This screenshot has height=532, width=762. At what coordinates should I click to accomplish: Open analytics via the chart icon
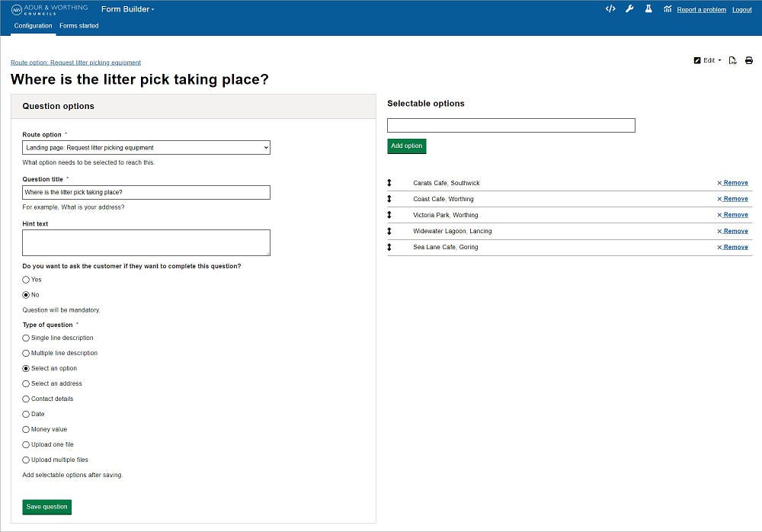tap(667, 9)
